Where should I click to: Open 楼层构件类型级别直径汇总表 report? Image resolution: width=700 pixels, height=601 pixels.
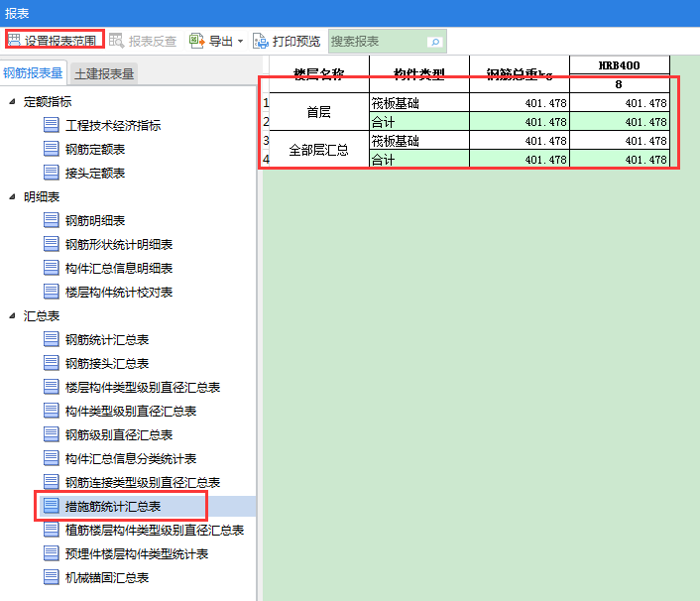[x=143, y=388]
